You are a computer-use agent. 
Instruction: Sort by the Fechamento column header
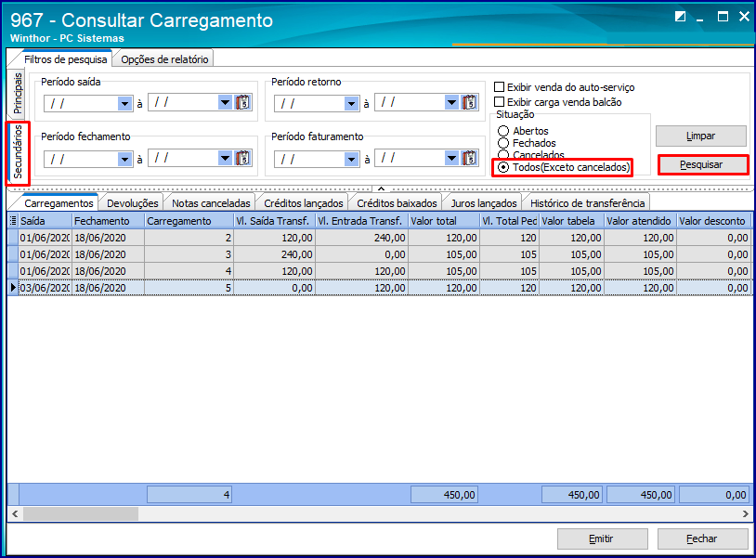coord(109,221)
